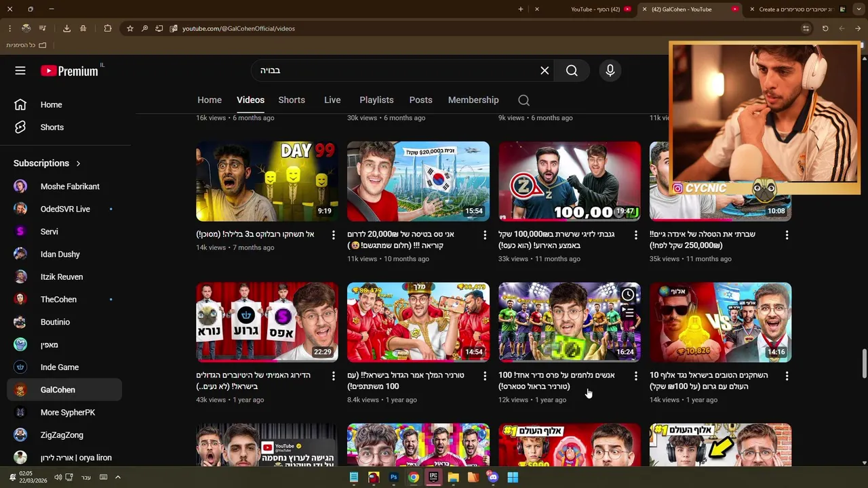The width and height of the screenshot is (868, 488).
Task: Open Moshe Fabrikant subscription channel
Action: coord(64,186)
